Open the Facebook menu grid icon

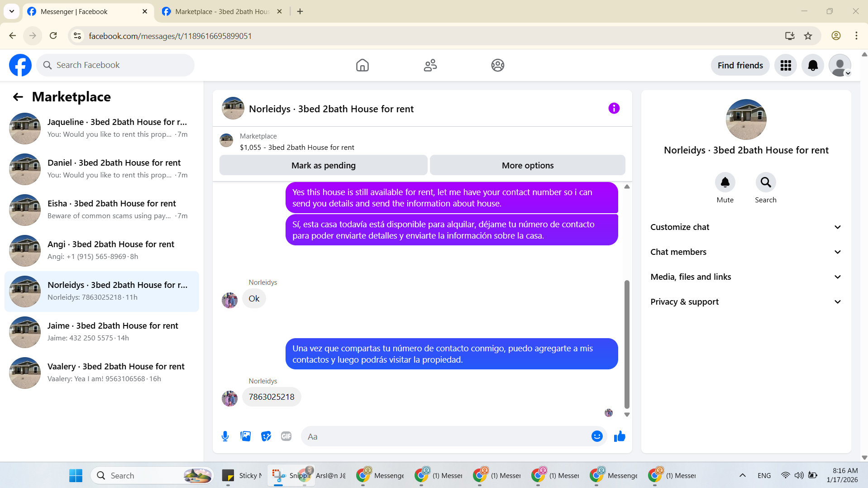(x=785, y=65)
